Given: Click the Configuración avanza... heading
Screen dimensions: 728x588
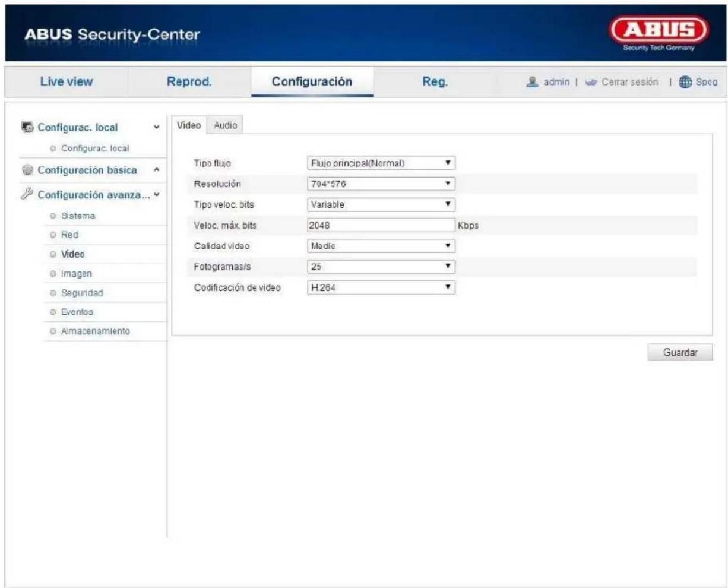Looking at the screenshot, I should click(x=94, y=195).
